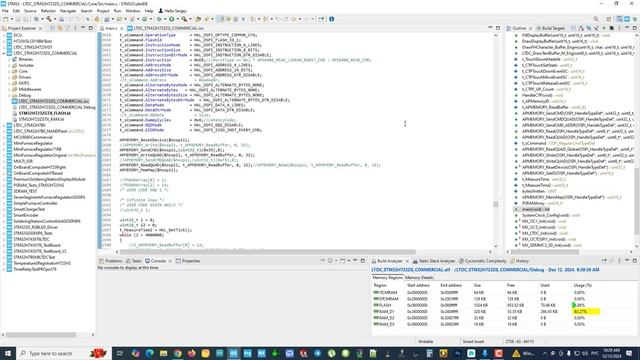Switch to History tab
This screenshot has width=640, height=360.
[x=520, y=261]
